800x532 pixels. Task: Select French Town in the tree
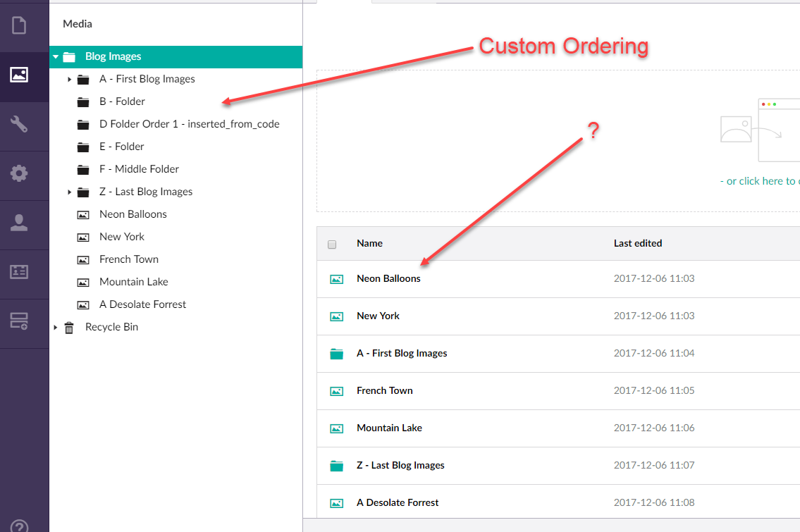pos(129,259)
